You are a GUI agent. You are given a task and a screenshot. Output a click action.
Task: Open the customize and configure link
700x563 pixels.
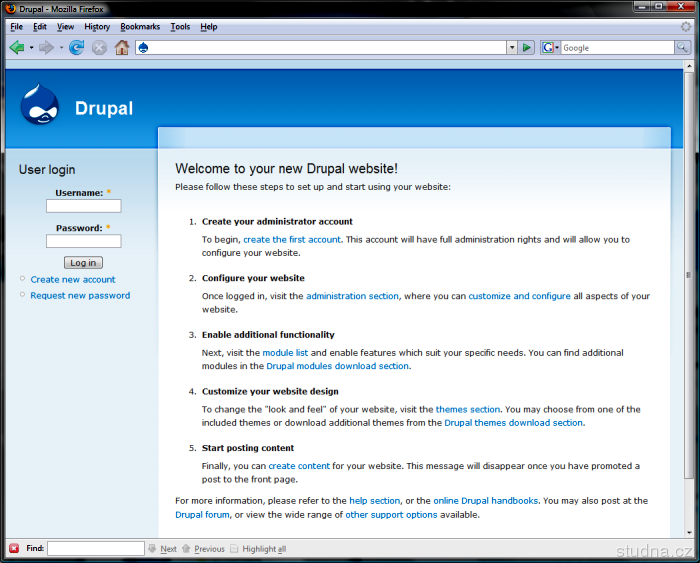(x=519, y=296)
